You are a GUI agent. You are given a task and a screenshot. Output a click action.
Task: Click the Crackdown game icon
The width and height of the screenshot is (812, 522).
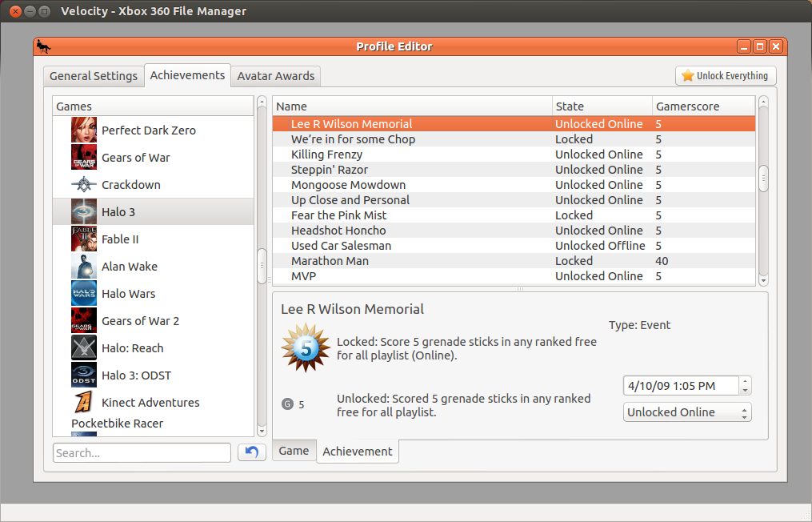[84, 184]
